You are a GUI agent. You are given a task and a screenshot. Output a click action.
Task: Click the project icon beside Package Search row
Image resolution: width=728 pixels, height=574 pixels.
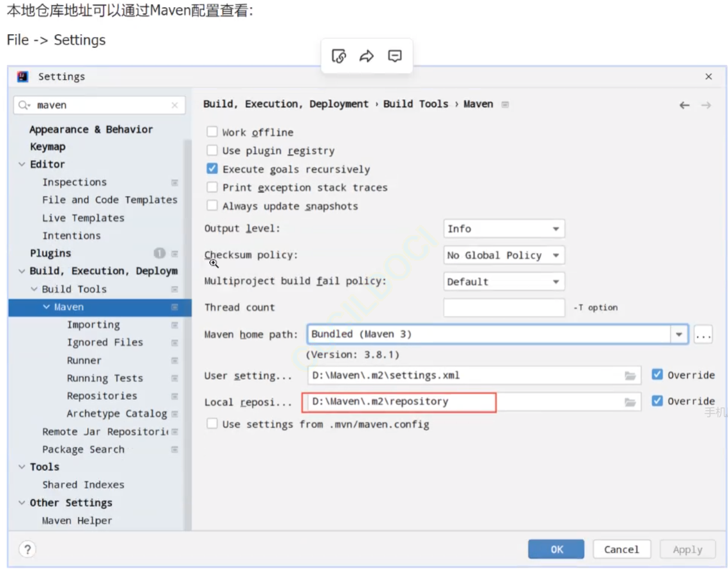(x=174, y=450)
